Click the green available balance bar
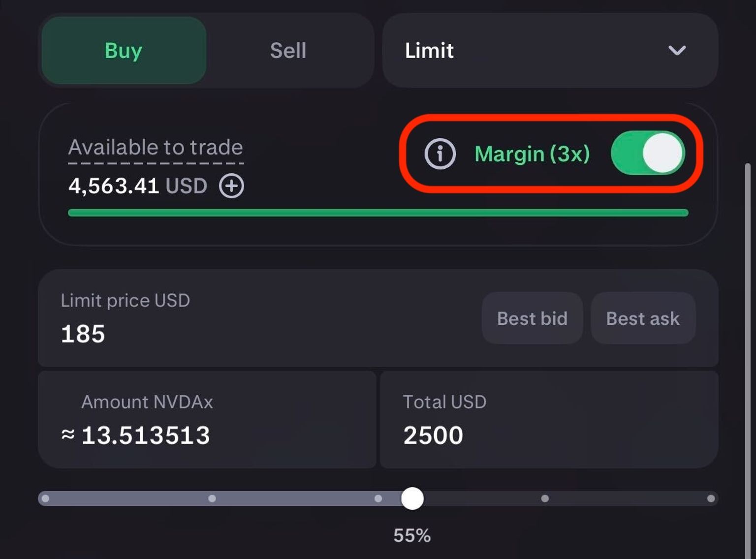This screenshot has height=559, width=756. pyautogui.click(x=378, y=213)
